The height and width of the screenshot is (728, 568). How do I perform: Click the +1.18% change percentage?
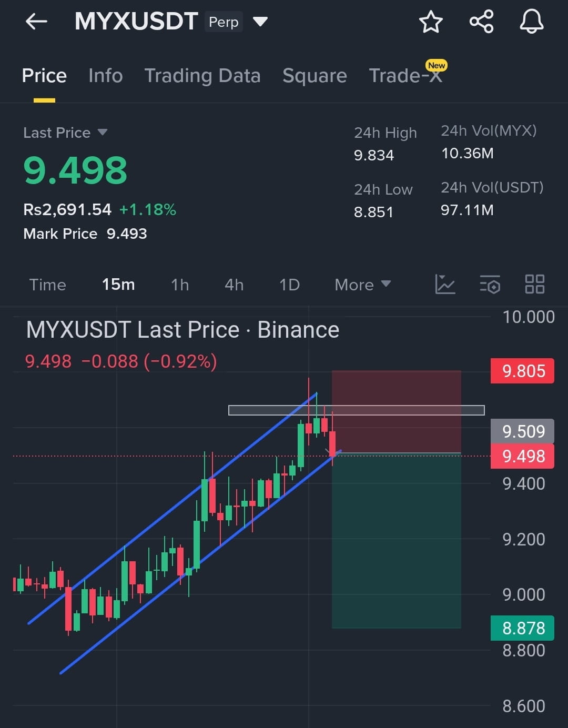[x=148, y=209]
